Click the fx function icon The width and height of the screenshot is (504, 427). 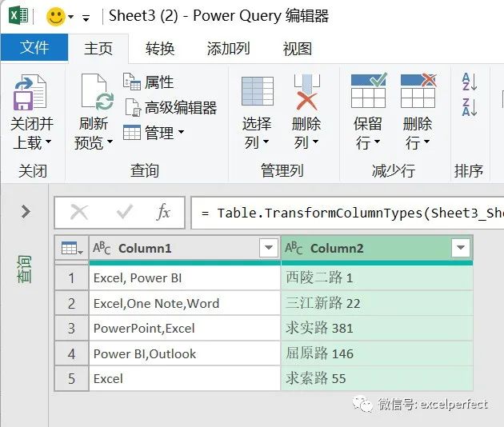[x=163, y=212]
